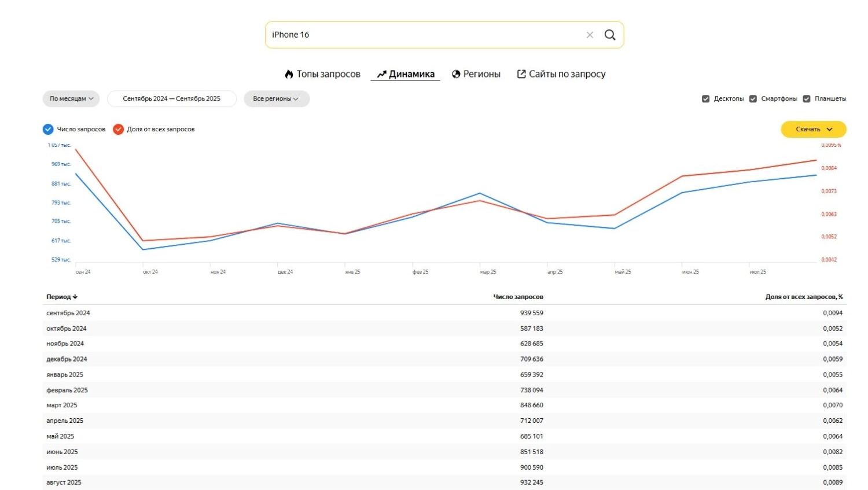Click the globe icon next to Регионы
Image resolution: width=868 pixels, height=490 pixels.
(x=456, y=74)
